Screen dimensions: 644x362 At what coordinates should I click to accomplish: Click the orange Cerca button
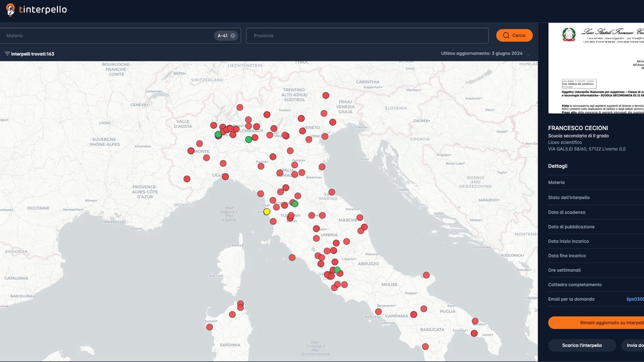click(x=514, y=36)
